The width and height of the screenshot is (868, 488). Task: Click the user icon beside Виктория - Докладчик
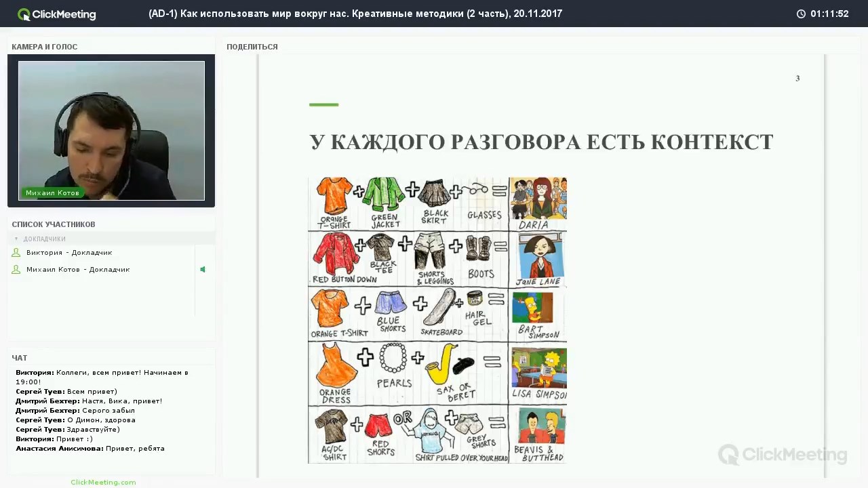[16, 253]
